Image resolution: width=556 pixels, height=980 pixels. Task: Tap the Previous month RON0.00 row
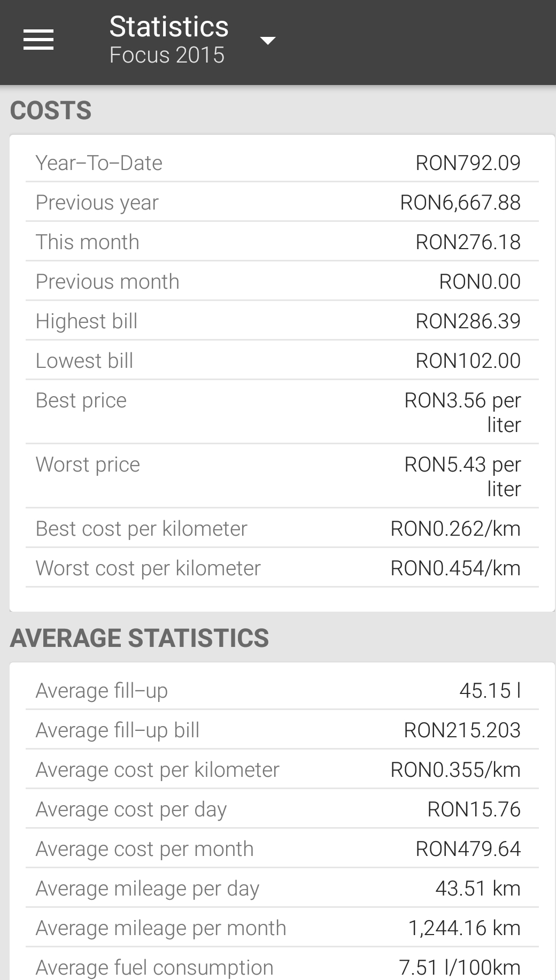(282, 281)
